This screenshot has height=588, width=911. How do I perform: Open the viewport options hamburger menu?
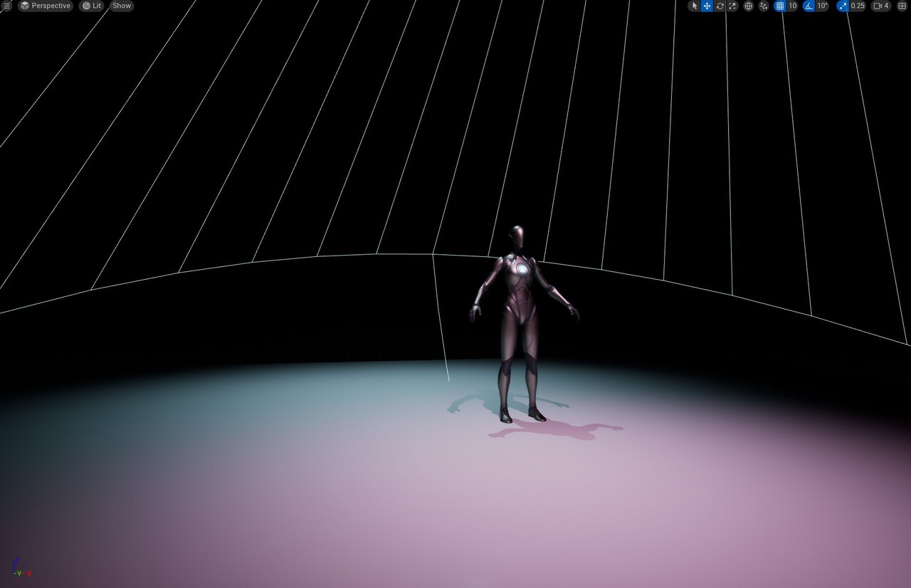pyautogui.click(x=6, y=6)
